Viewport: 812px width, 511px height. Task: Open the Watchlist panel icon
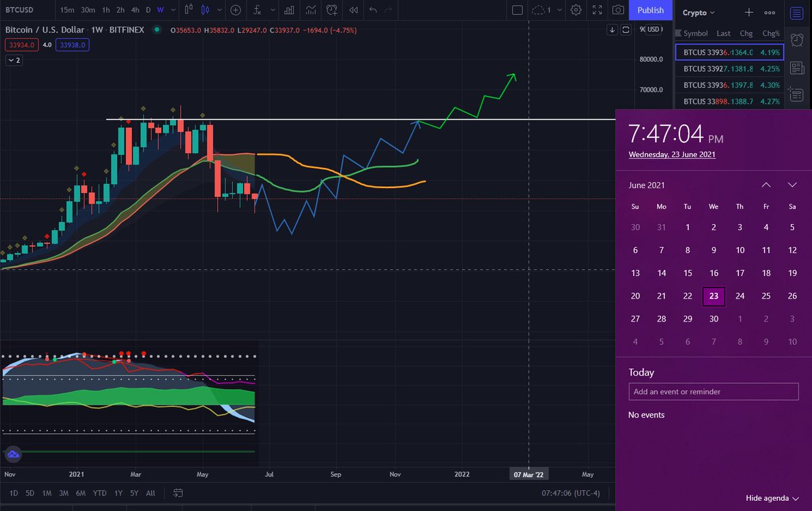pos(796,13)
